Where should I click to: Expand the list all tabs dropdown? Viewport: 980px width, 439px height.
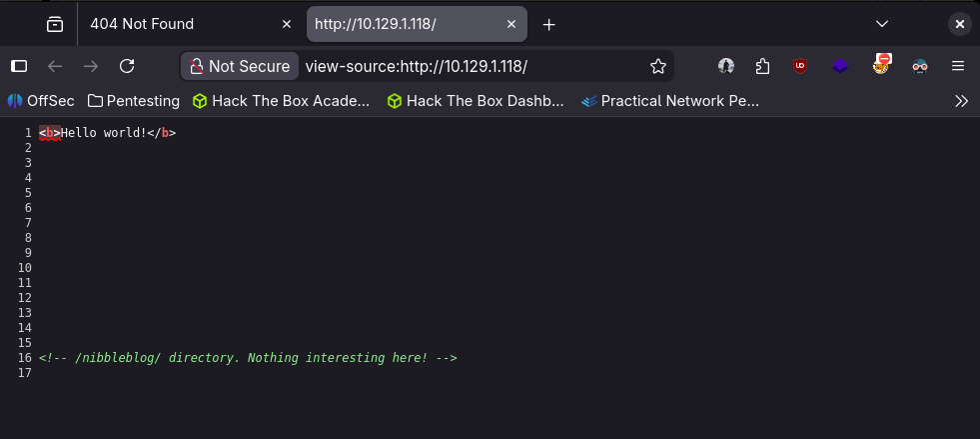click(x=882, y=23)
